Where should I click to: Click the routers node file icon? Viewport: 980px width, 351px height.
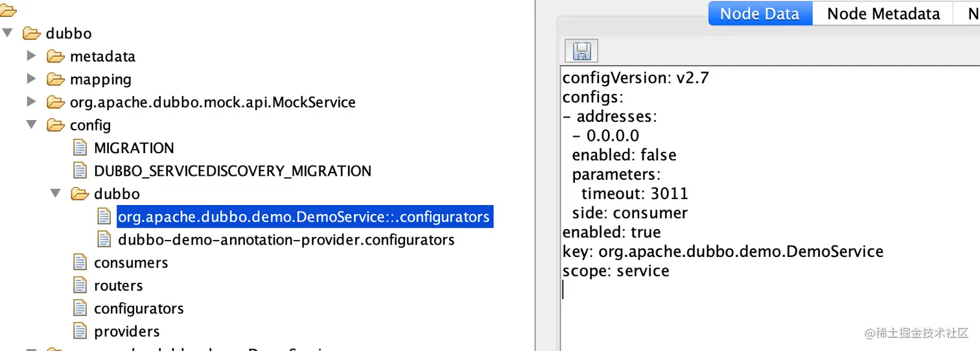(80, 285)
